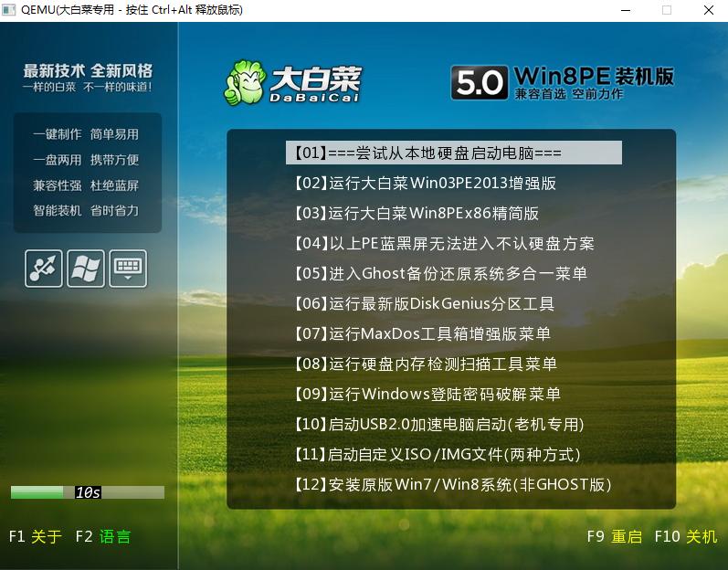Viewport: 728px width, 570px height.
Task: Click the Win8PE 装机版 title text
Action: pos(594,76)
